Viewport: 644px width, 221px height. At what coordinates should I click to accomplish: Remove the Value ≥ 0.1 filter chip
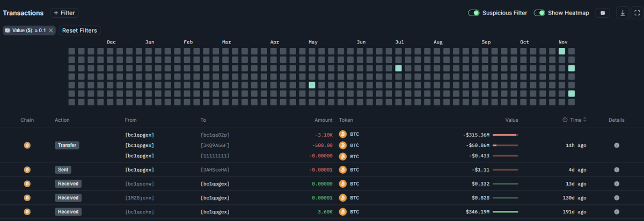(51, 31)
